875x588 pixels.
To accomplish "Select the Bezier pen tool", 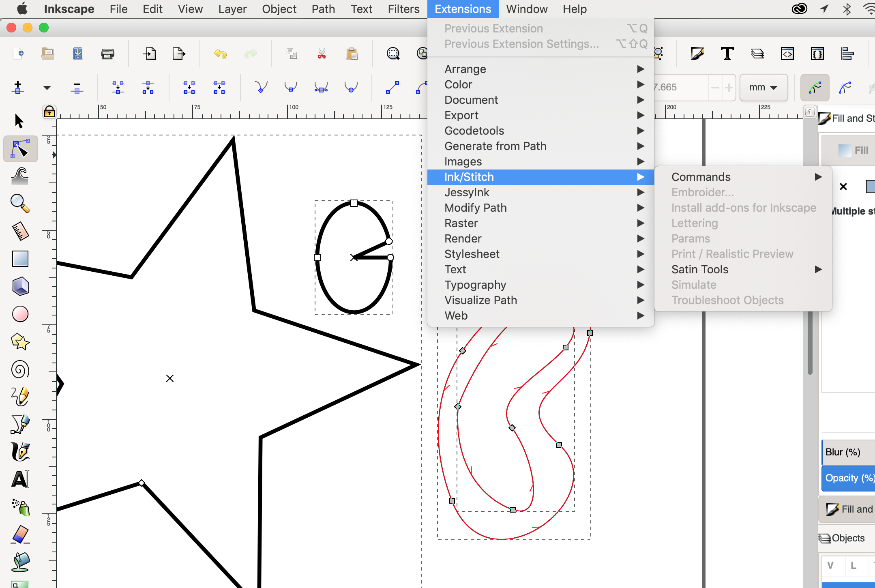I will point(20,424).
